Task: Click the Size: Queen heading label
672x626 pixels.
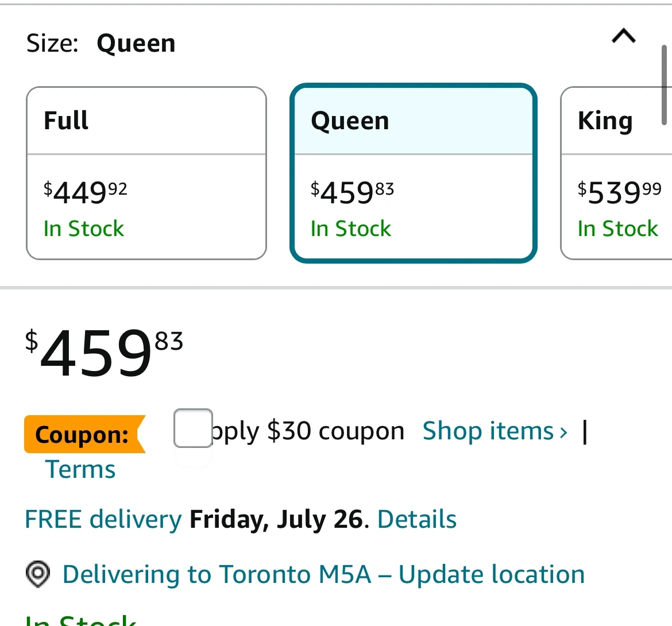Action: pyautogui.click(x=101, y=44)
